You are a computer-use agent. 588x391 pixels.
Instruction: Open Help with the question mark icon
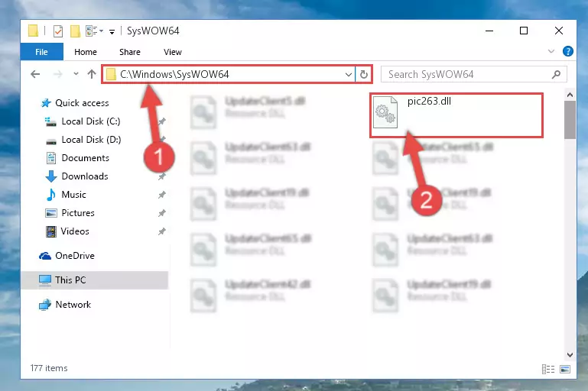point(568,51)
